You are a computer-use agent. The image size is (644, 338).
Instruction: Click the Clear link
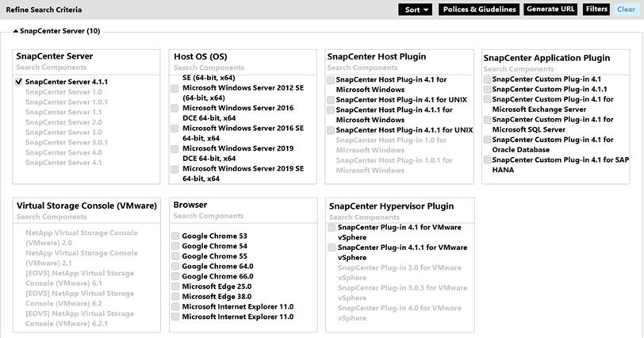pos(626,10)
